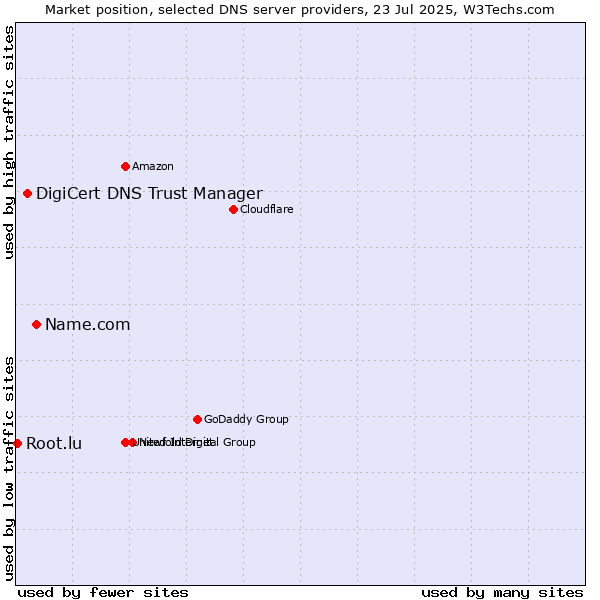Click the Cloudflare label
Viewport: 600px width, 600px height.
coord(267,209)
